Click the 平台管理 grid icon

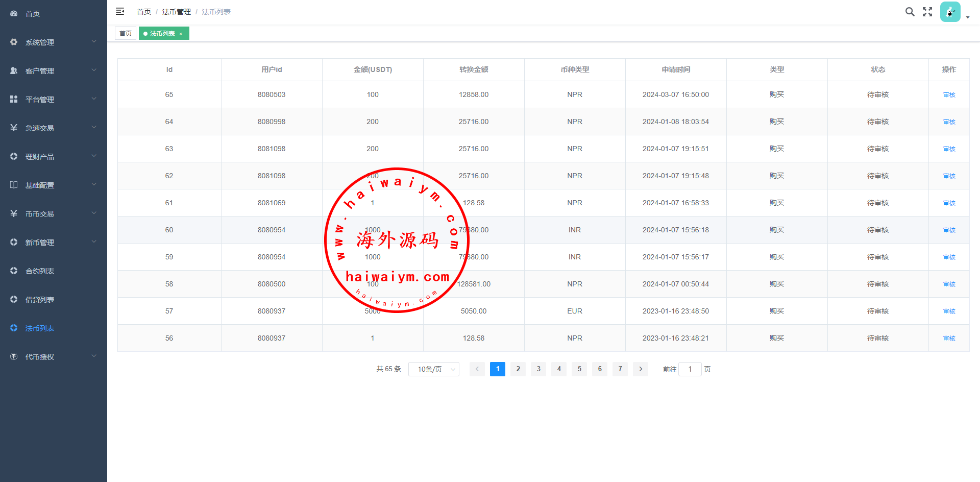14,99
